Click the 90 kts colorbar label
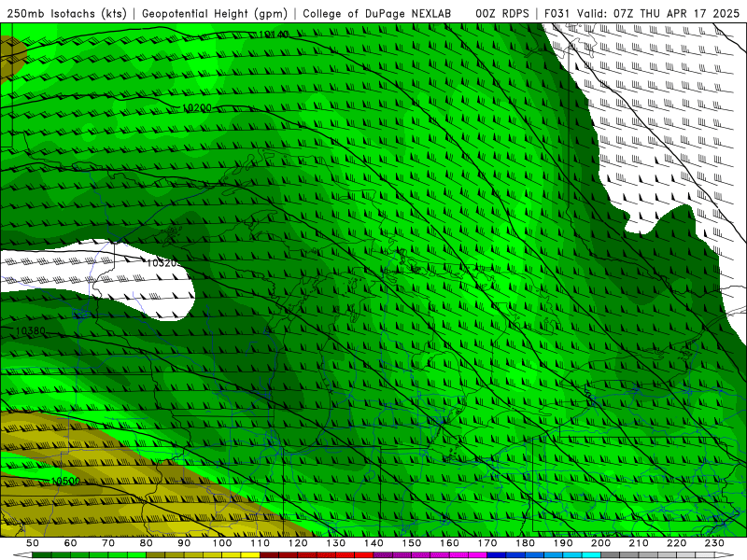 [184, 543]
